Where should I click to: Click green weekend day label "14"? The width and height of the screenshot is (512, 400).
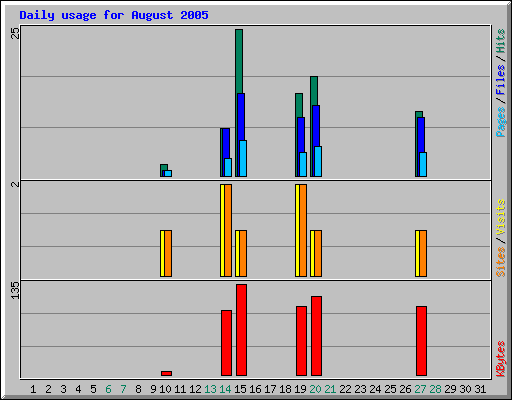[225, 389]
